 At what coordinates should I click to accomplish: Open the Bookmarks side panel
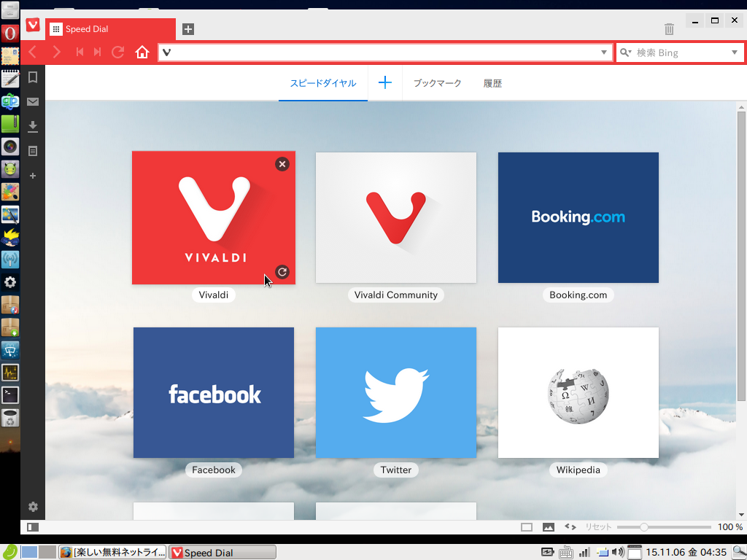(33, 77)
